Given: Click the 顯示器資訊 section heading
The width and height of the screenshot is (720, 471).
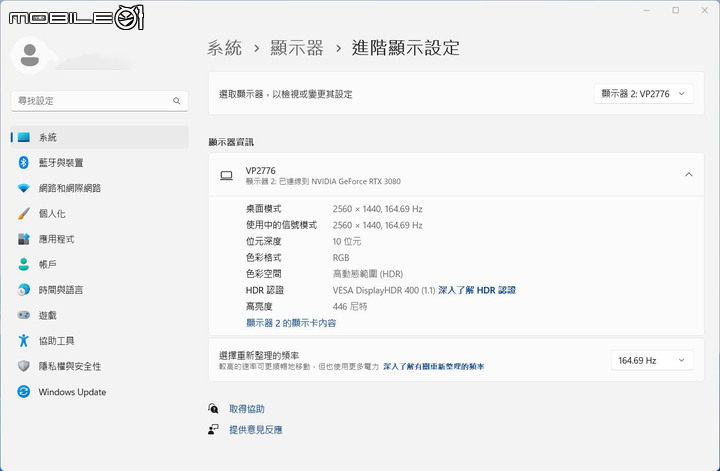Looking at the screenshot, I should coord(231,142).
